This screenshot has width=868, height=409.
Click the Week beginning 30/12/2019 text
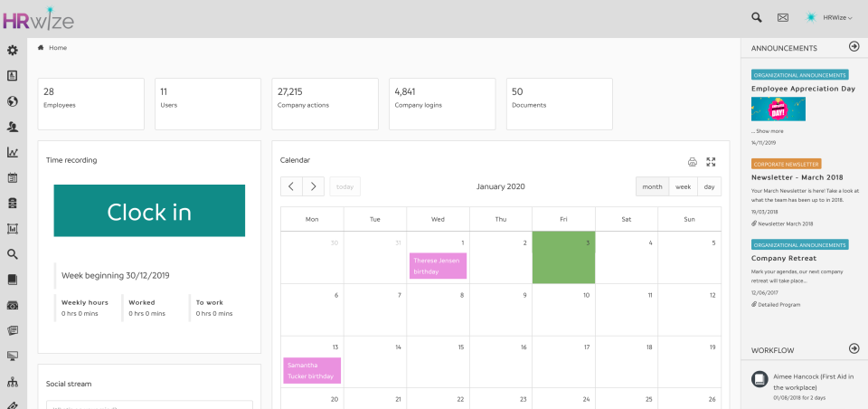click(115, 275)
